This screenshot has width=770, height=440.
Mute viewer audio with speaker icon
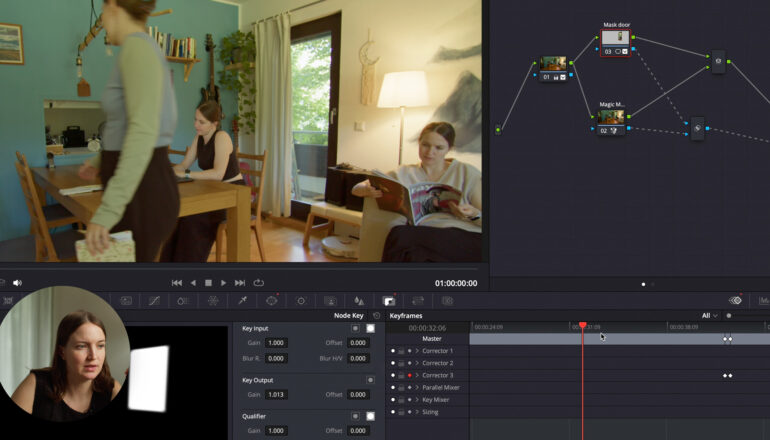coord(17,283)
